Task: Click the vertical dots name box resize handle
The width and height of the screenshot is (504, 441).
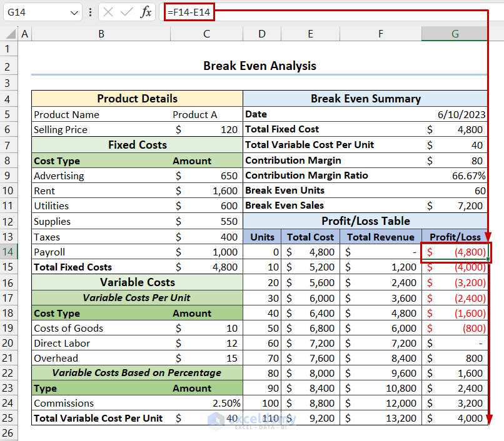Action: coord(91,12)
